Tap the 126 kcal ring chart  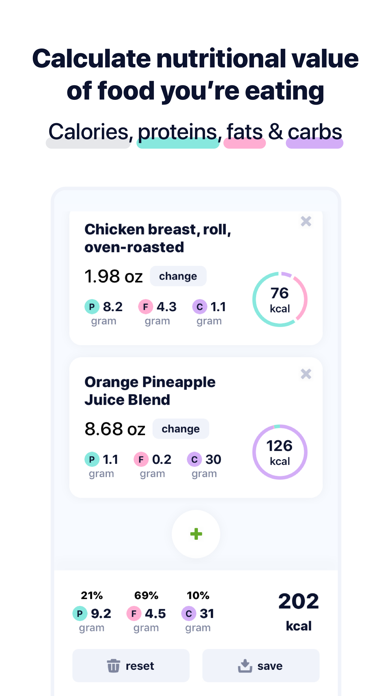[x=280, y=452]
